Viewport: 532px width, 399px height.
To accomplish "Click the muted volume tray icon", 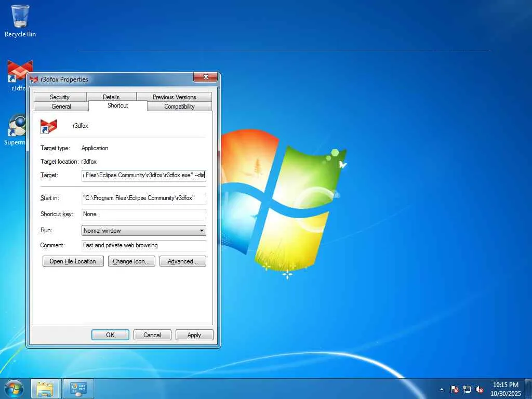I will [x=480, y=390].
